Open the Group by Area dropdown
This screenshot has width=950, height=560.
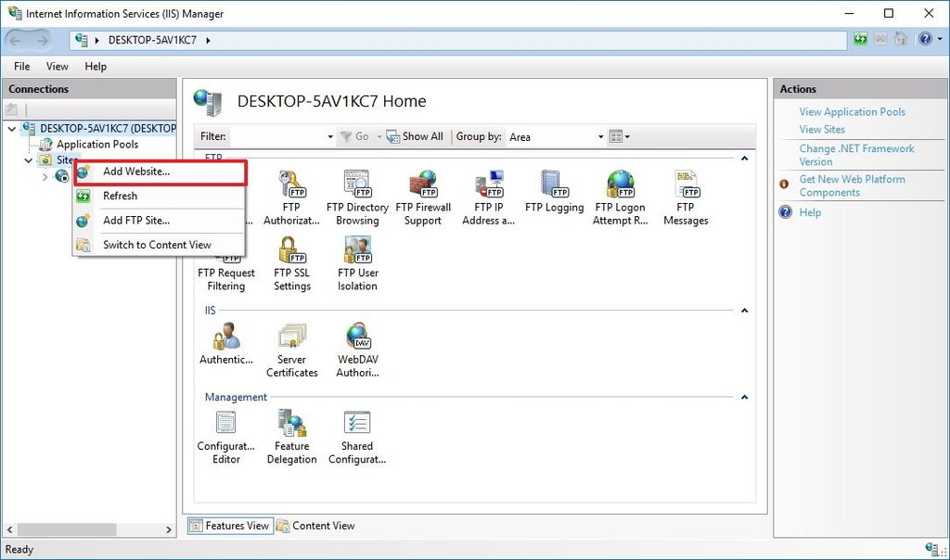(555, 136)
